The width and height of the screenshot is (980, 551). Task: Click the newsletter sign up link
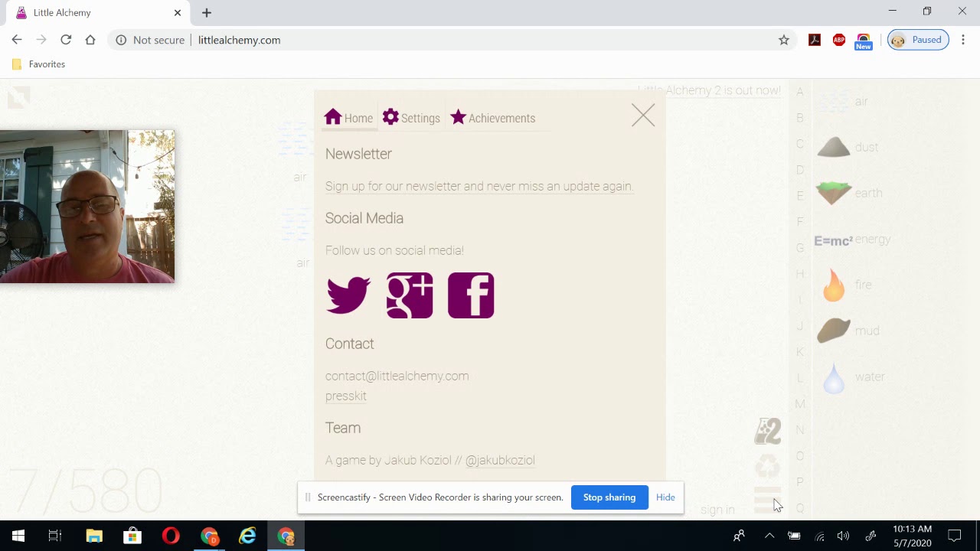point(479,186)
